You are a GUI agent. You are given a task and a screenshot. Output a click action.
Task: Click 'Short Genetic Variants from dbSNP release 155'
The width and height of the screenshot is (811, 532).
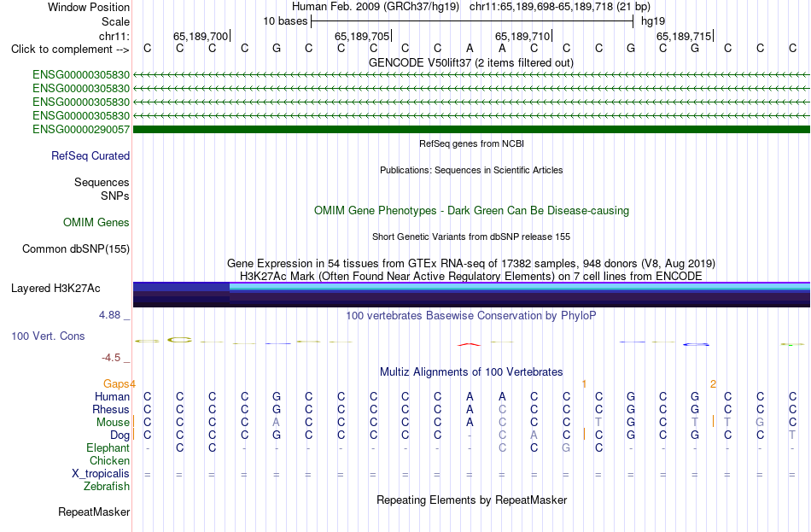point(471,237)
